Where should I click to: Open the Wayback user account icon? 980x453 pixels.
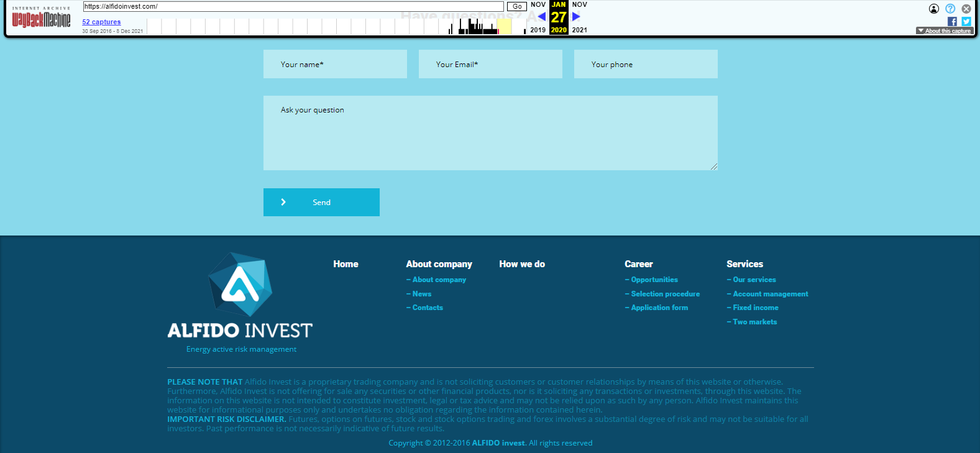[x=933, y=9]
